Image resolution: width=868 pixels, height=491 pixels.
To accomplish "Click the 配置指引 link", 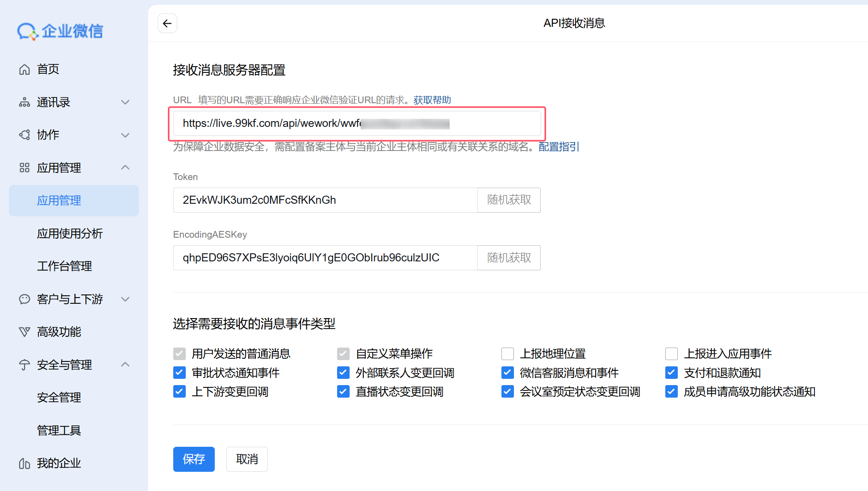I will click(x=559, y=147).
